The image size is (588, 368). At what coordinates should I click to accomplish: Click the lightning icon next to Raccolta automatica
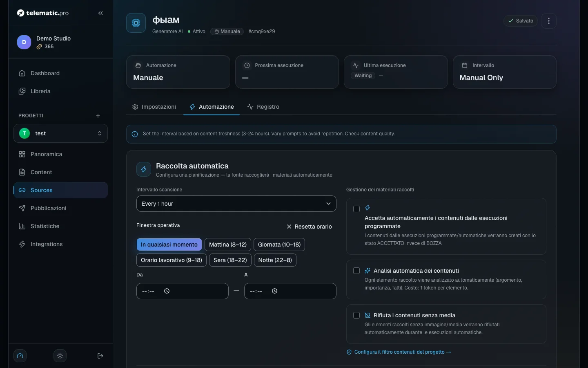144,169
